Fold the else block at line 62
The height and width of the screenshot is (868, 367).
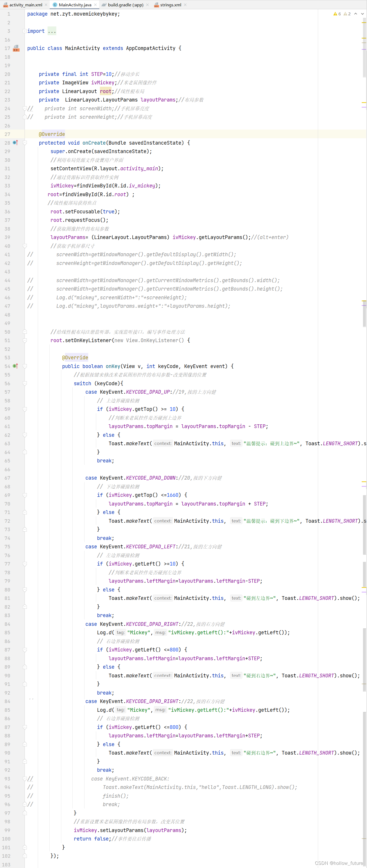click(25, 435)
